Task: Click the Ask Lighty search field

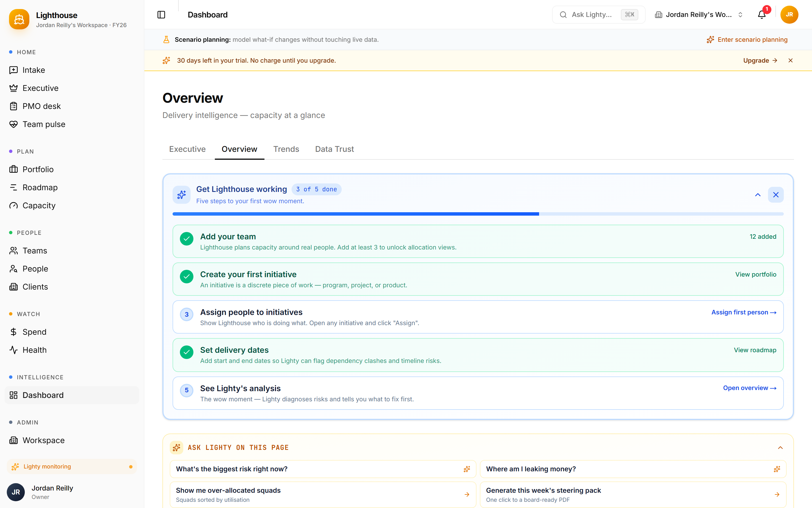Action: (x=599, y=15)
